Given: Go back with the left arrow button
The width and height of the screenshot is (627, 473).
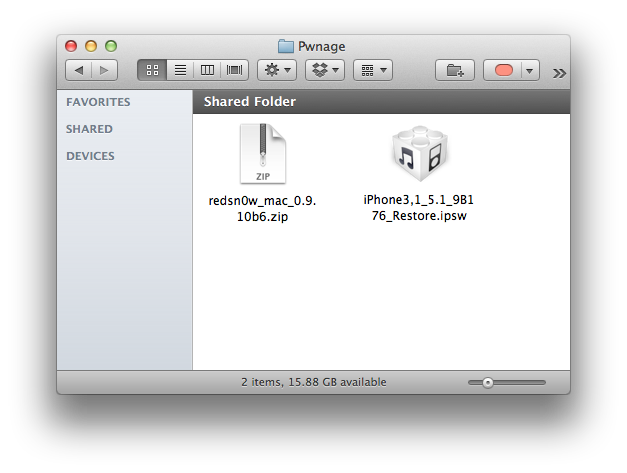Looking at the screenshot, I should [79, 70].
